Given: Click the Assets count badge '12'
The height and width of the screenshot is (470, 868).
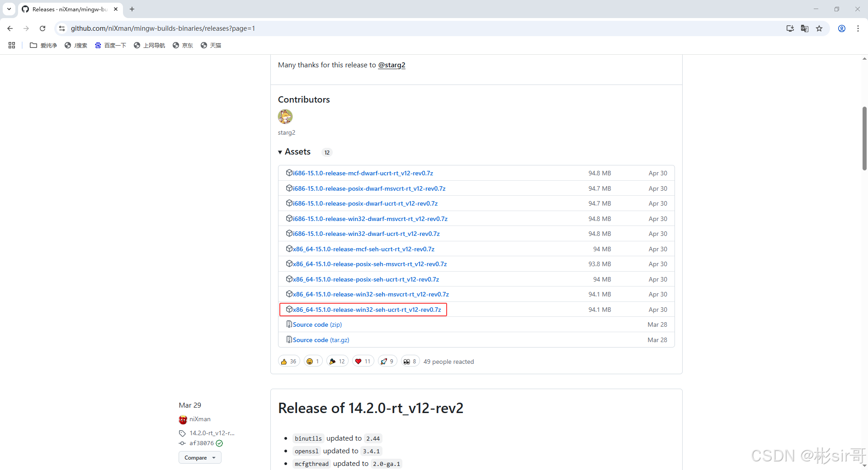Looking at the screenshot, I should pos(327,152).
